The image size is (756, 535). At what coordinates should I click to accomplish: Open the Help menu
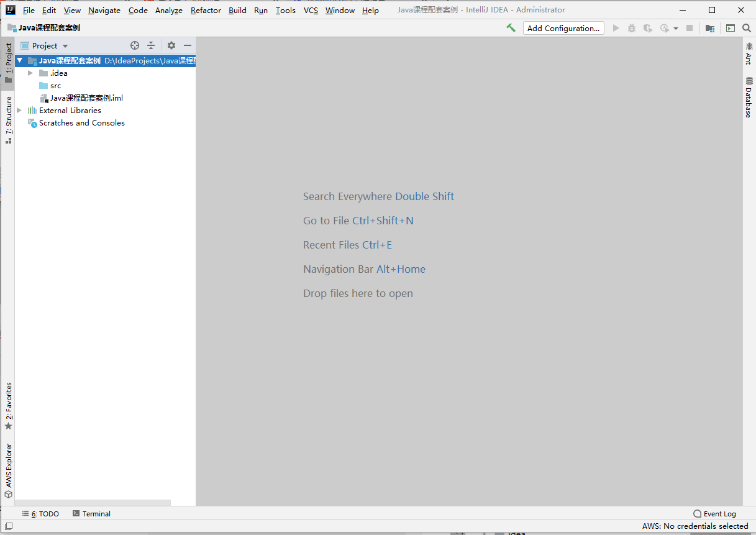(370, 11)
